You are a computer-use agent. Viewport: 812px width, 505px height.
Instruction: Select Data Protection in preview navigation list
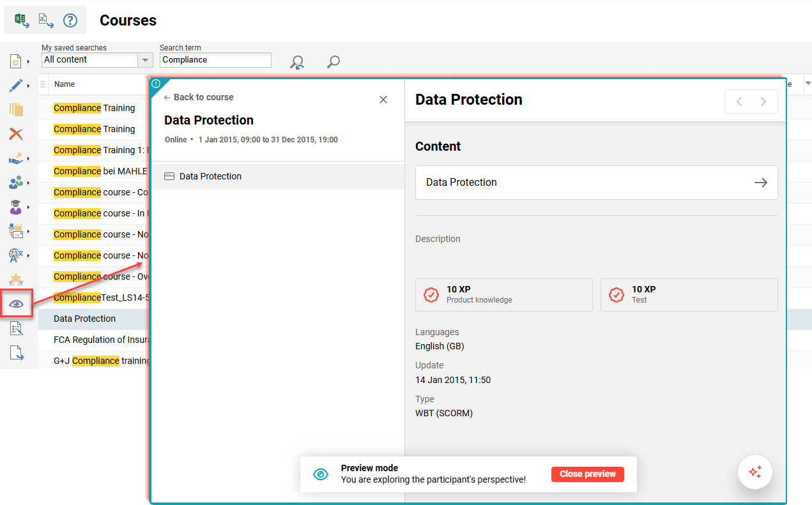pyautogui.click(x=278, y=177)
